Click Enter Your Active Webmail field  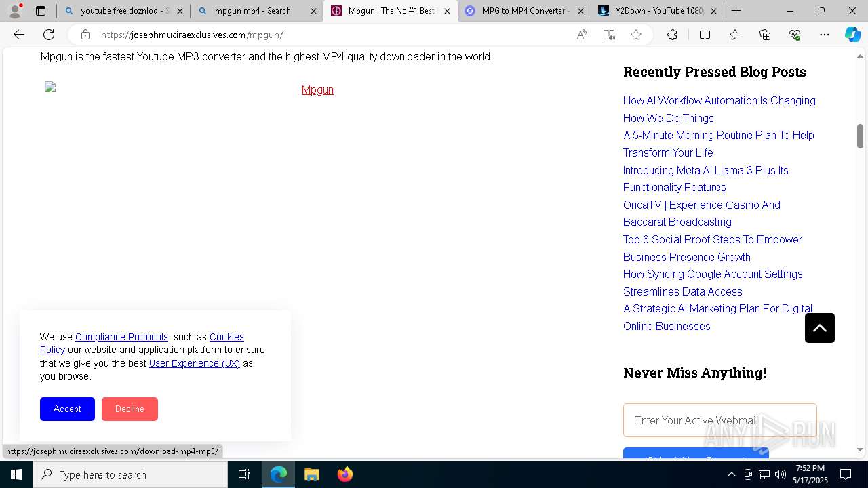click(x=720, y=420)
